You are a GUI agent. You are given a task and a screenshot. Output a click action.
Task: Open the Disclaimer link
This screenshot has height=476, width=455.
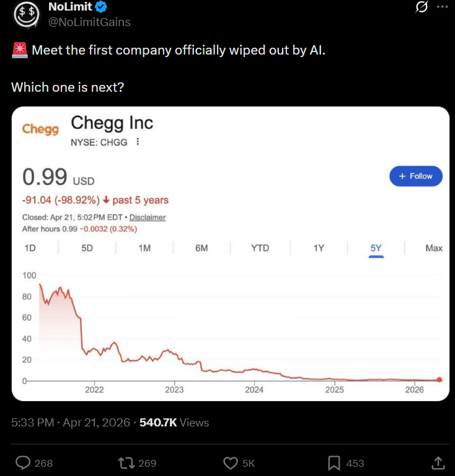(x=148, y=218)
